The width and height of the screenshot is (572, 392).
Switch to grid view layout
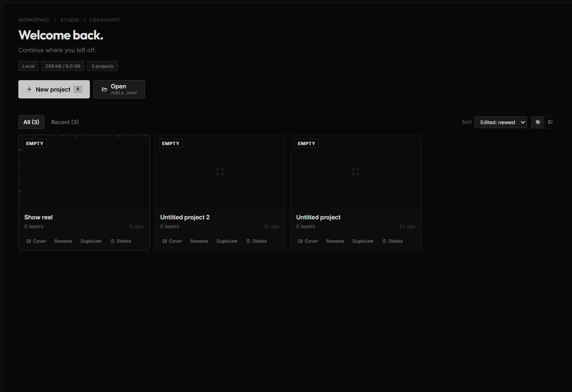[x=538, y=122]
